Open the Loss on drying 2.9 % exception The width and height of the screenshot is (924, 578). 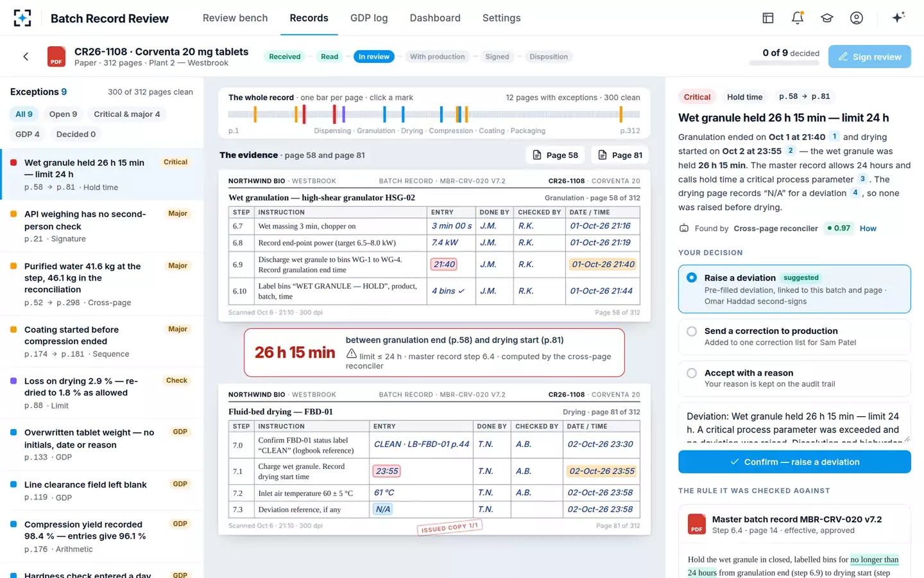pos(101,393)
